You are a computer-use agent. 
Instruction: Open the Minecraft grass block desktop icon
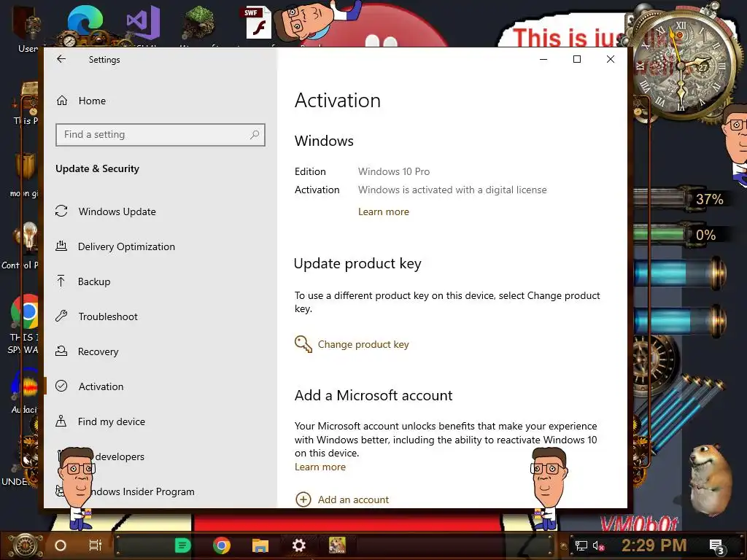[x=198, y=23]
